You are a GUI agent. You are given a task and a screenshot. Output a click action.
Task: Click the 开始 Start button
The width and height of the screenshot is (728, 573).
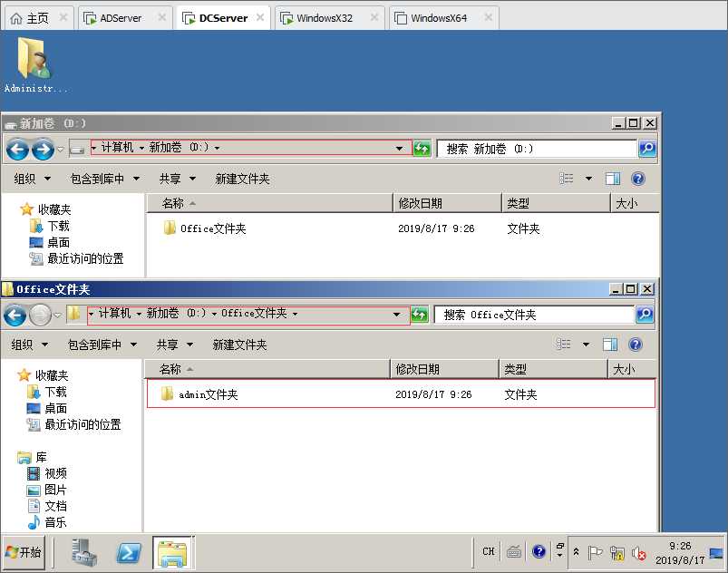point(24,552)
